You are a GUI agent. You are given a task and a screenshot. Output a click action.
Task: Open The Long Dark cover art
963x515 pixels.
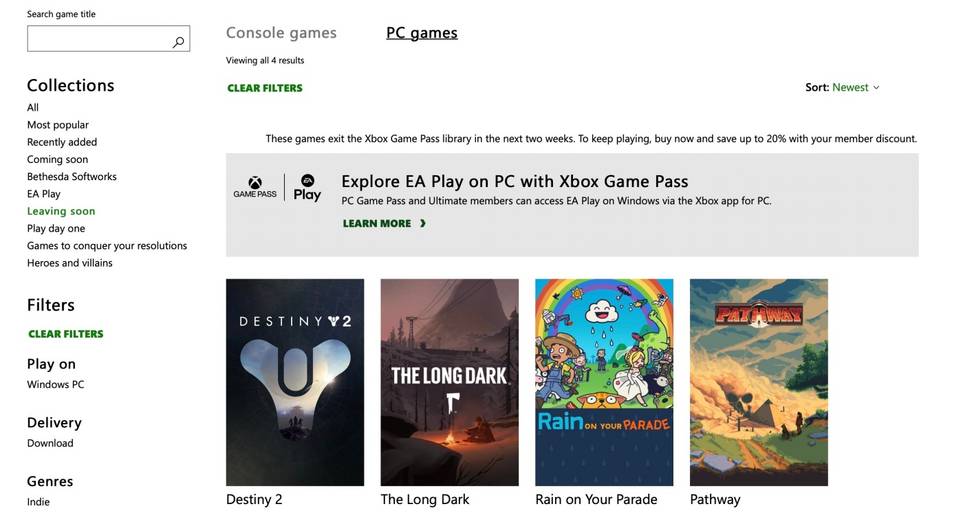449,382
